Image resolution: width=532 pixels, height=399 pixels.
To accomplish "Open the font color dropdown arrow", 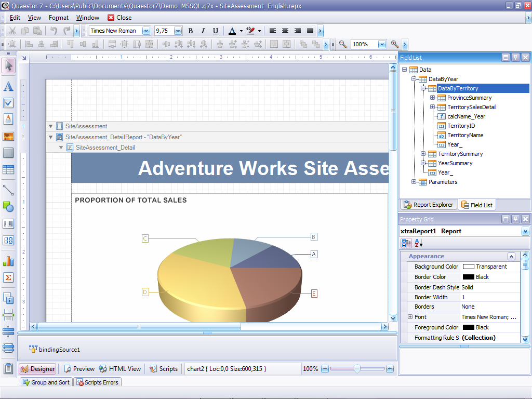I will point(241,31).
